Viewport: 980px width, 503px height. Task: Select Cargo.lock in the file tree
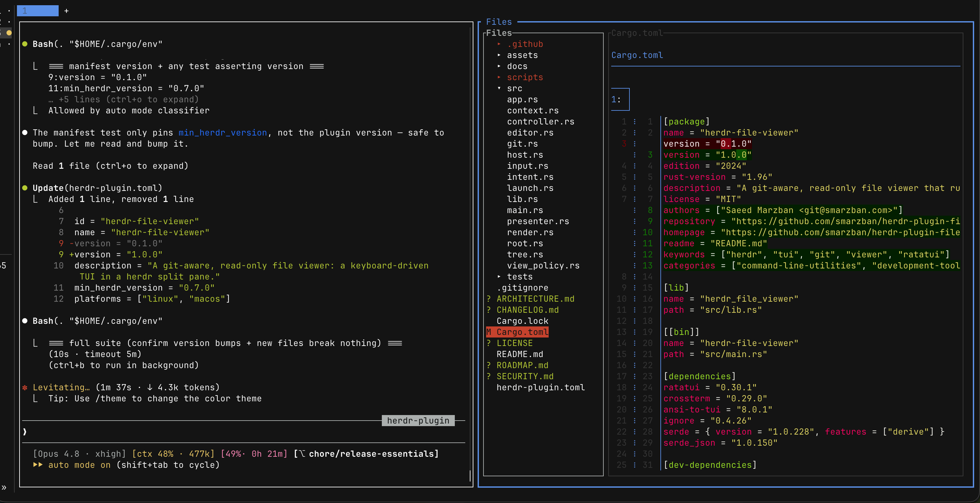coord(522,321)
